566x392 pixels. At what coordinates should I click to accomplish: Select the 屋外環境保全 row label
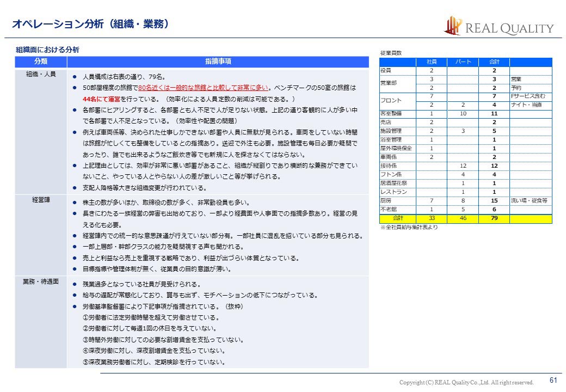[x=396, y=148]
